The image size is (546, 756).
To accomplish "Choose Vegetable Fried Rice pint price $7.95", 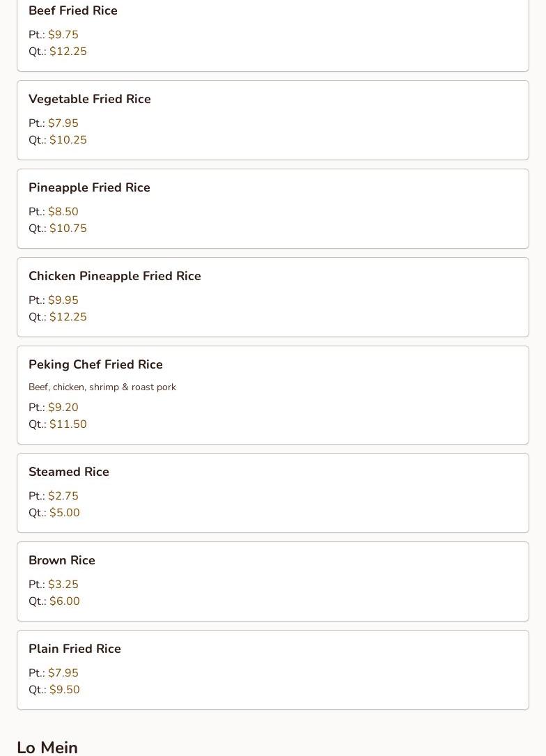I will click(x=63, y=123).
